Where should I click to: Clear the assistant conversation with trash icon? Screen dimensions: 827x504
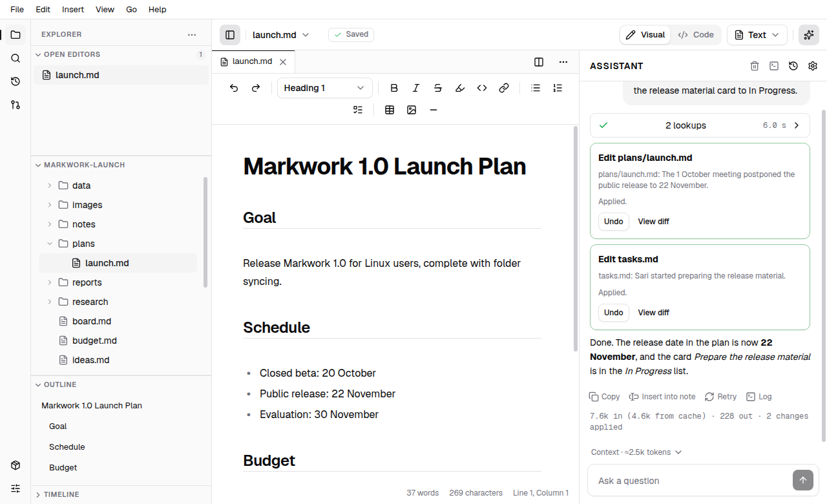pos(755,66)
